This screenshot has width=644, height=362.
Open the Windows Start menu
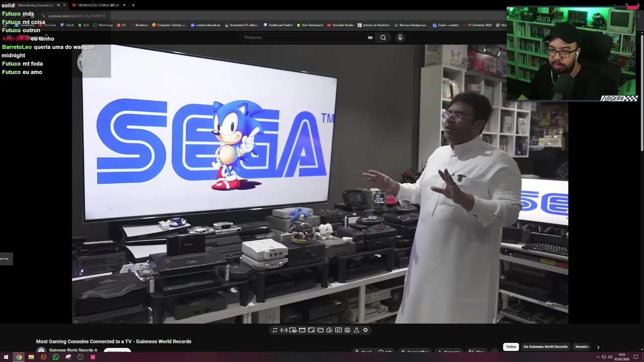pos(6,357)
